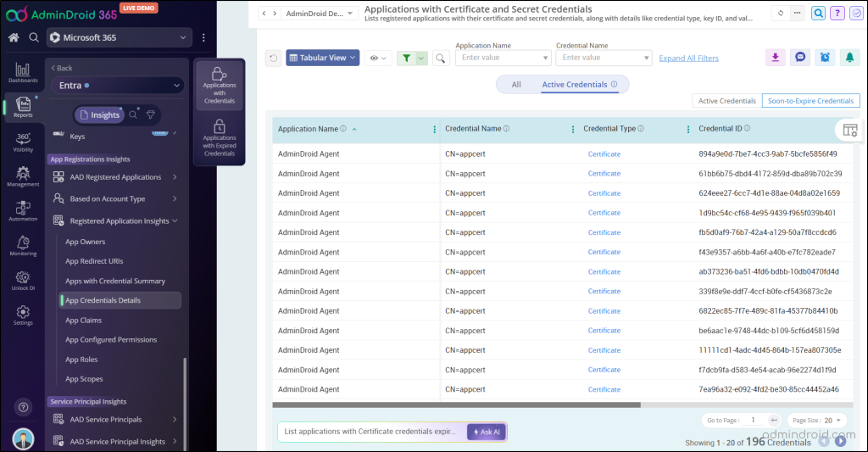Click the purple help icon in header
This screenshot has width=868, height=452.
[837, 14]
